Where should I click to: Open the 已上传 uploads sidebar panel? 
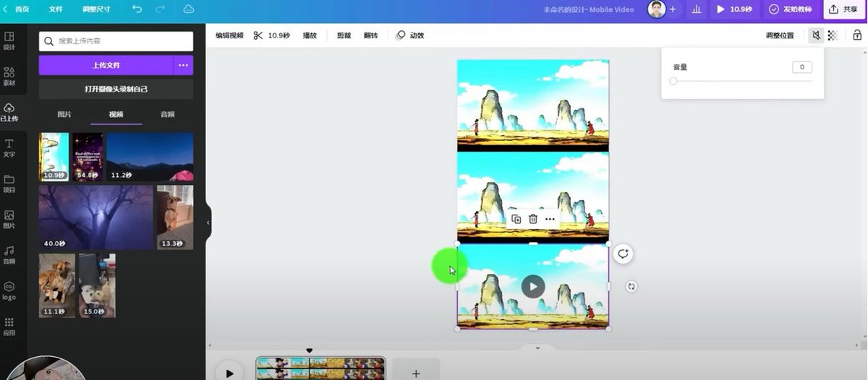[x=9, y=112]
